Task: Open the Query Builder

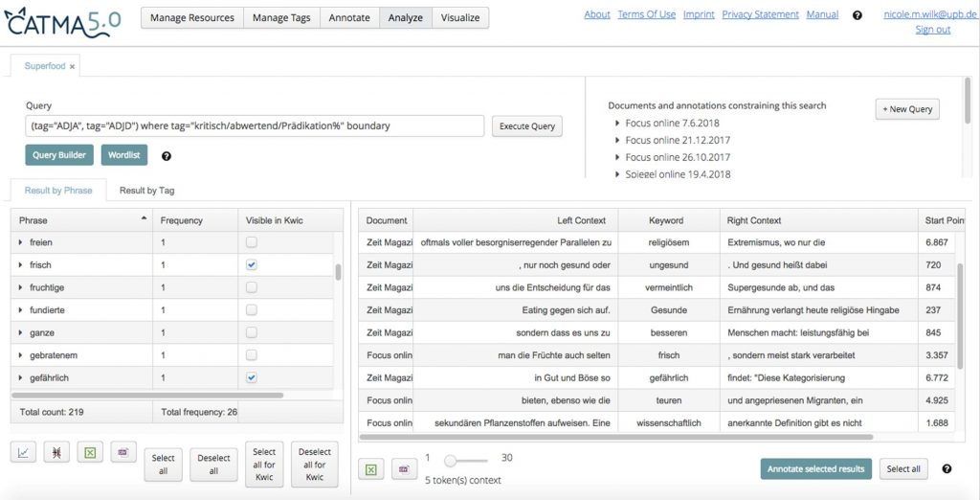Action: point(59,155)
